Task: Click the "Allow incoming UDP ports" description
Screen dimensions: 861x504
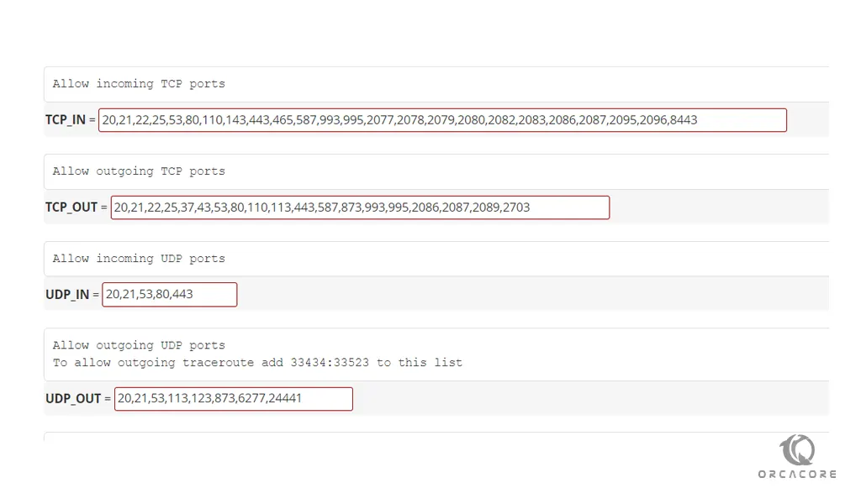Action: coord(139,259)
